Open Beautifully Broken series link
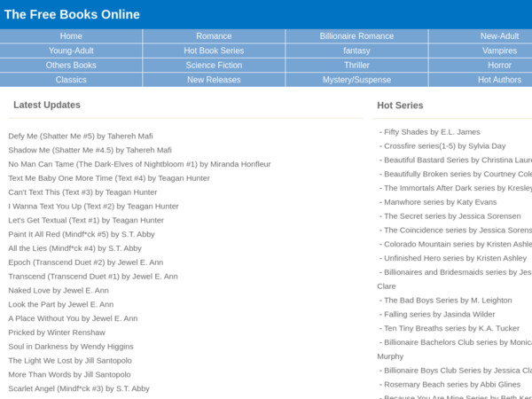Screen dimensions: 532x399 coord(458,174)
